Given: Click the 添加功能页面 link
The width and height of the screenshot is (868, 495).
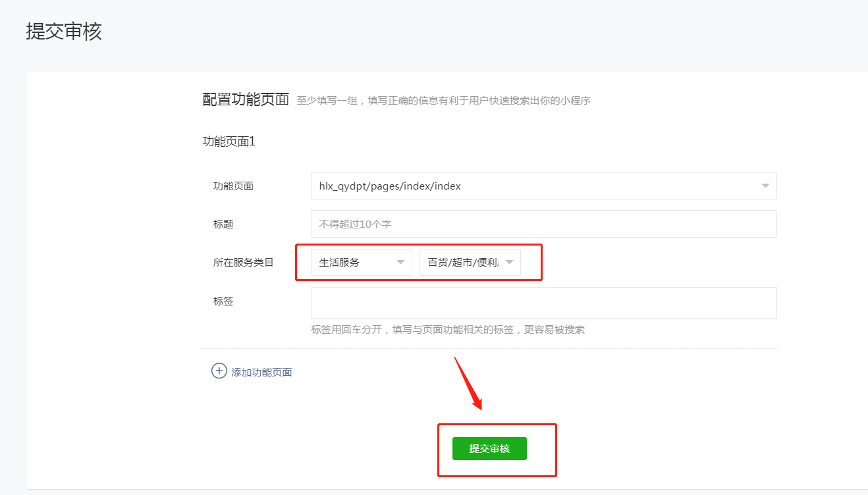Looking at the screenshot, I should (261, 373).
